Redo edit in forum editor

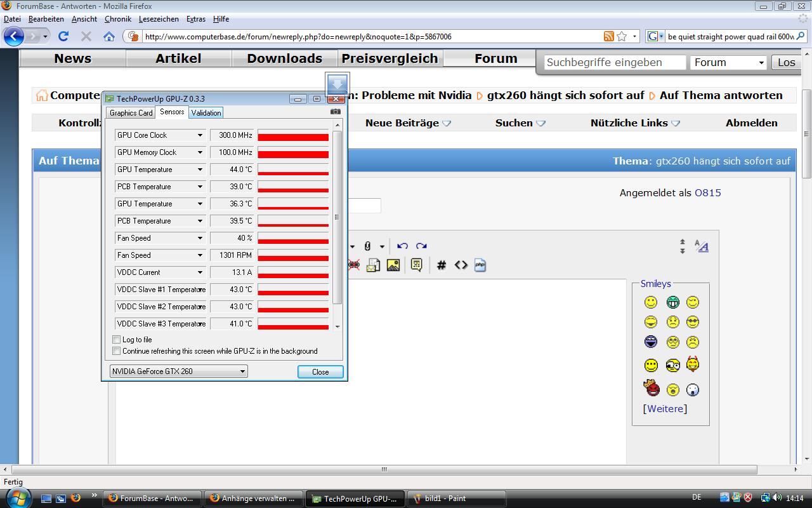pyautogui.click(x=421, y=246)
